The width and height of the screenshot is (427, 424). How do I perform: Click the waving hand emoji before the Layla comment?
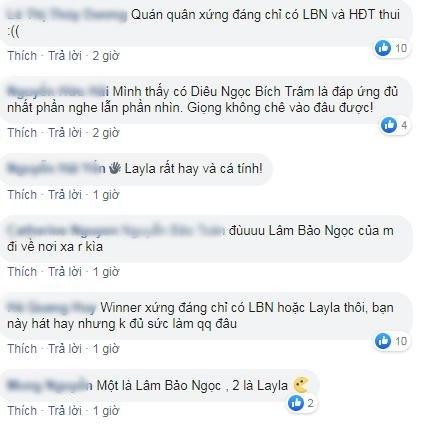[x=115, y=168]
